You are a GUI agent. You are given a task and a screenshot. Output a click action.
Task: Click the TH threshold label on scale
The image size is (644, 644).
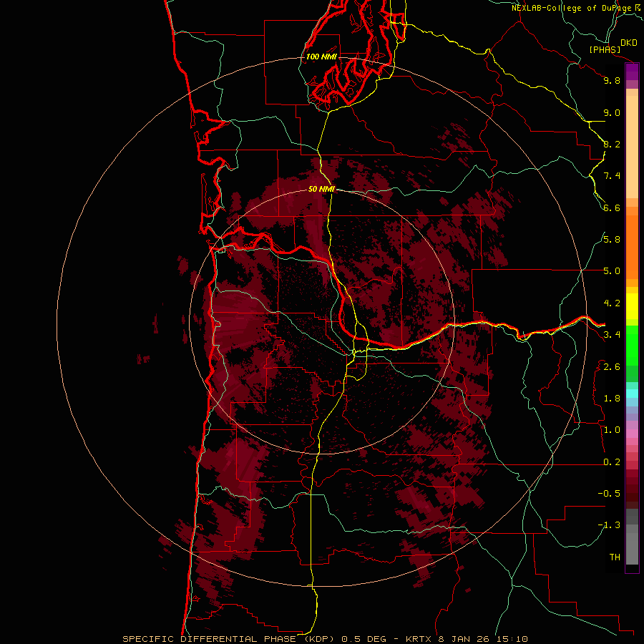[x=615, y=557]
